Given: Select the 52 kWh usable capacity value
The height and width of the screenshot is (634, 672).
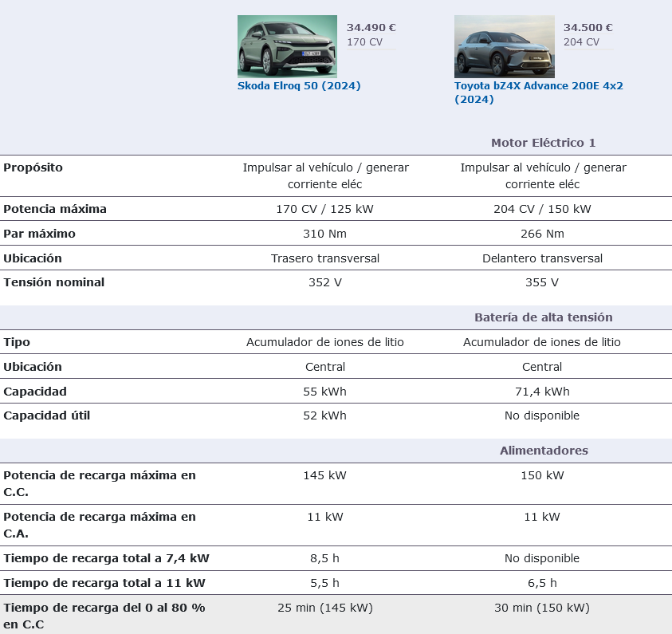Looking at the screenshot, I should click(325, 415).
